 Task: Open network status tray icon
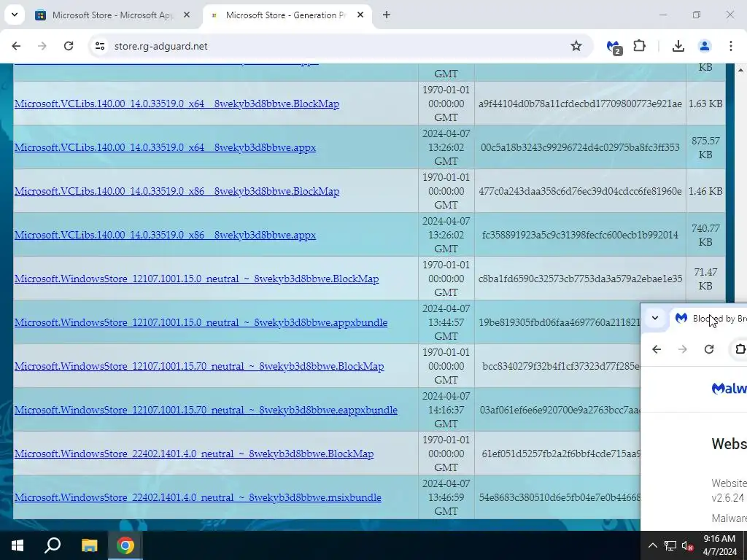[670, 545]
